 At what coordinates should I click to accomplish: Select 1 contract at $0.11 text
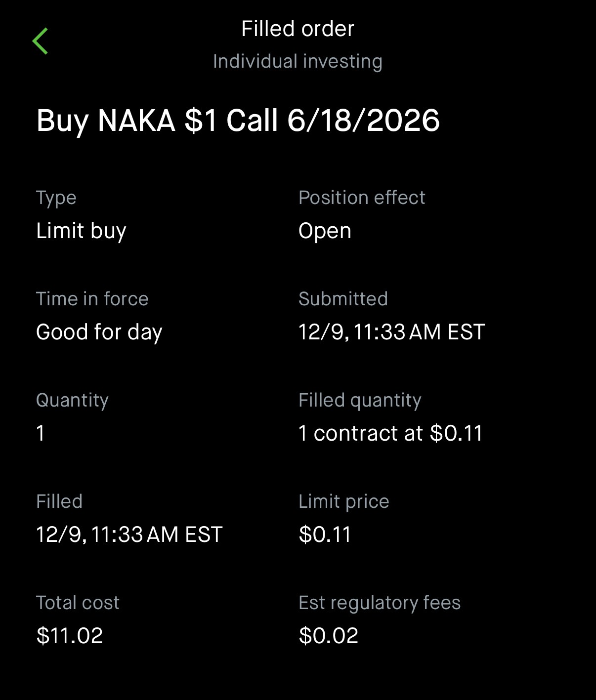pos(390,433)
